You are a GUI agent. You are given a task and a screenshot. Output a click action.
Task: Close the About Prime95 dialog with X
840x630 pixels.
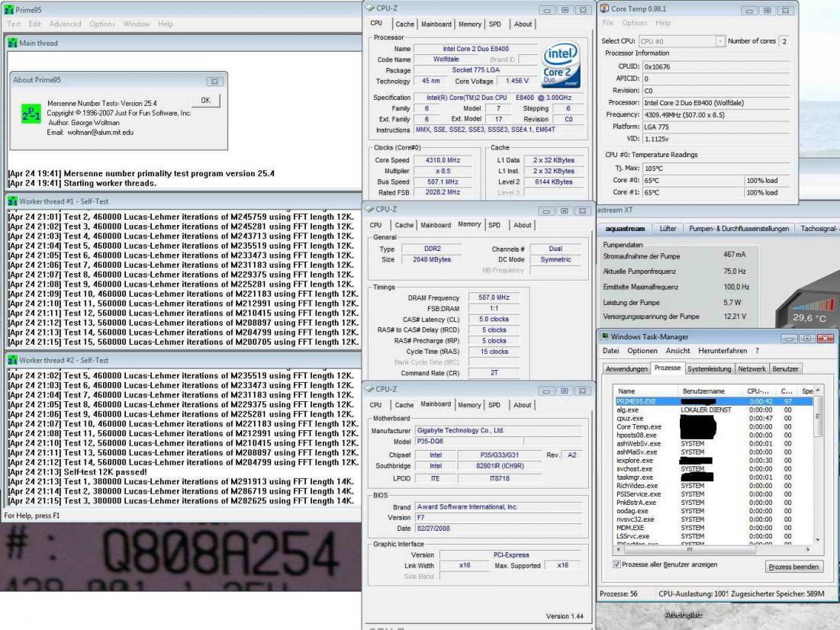pos(214,82)
